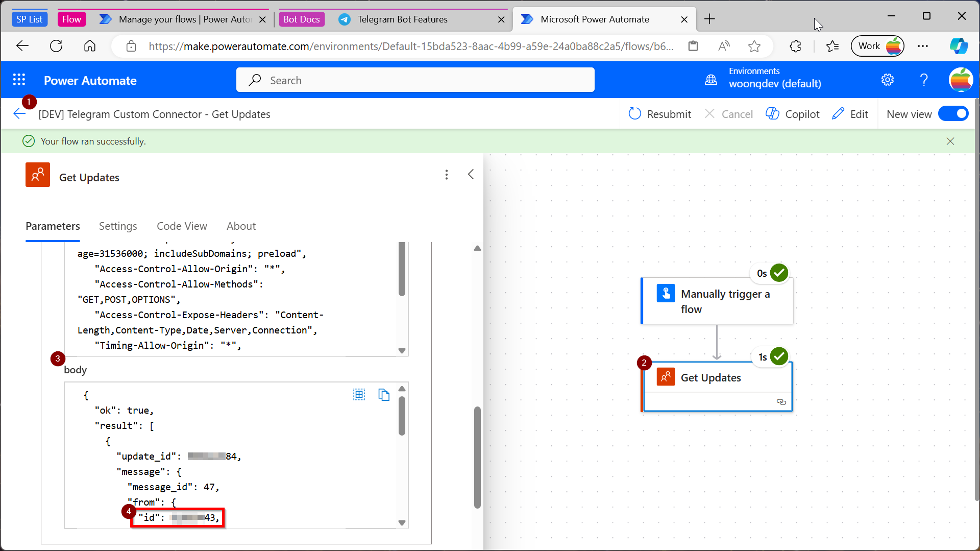Click the body box scrollbar thumb
Screen dimensions: 980x551
[402, 416]
